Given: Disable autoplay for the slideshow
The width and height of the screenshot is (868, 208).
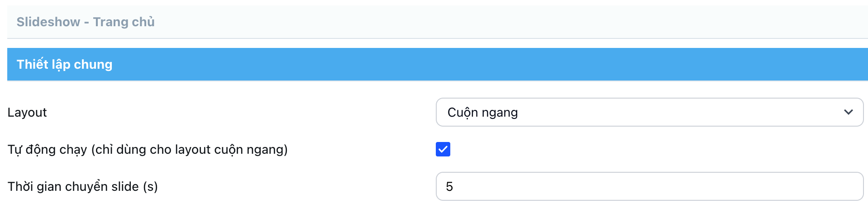Looking at the screenshot, I should click(x=443, y=149).
